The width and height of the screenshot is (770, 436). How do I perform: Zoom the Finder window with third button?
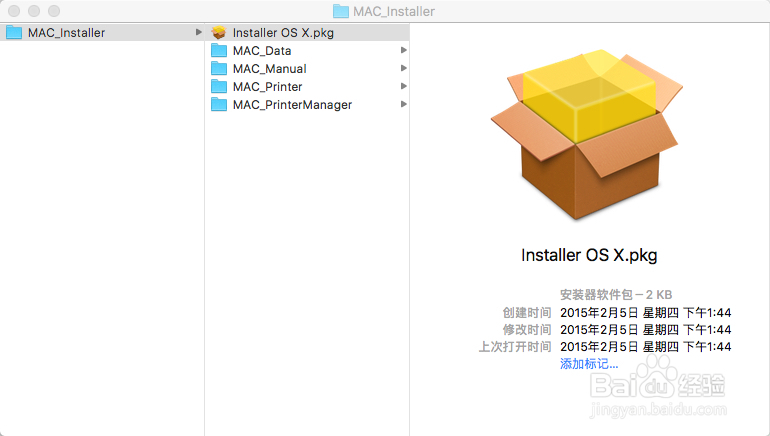pos(54,11)
